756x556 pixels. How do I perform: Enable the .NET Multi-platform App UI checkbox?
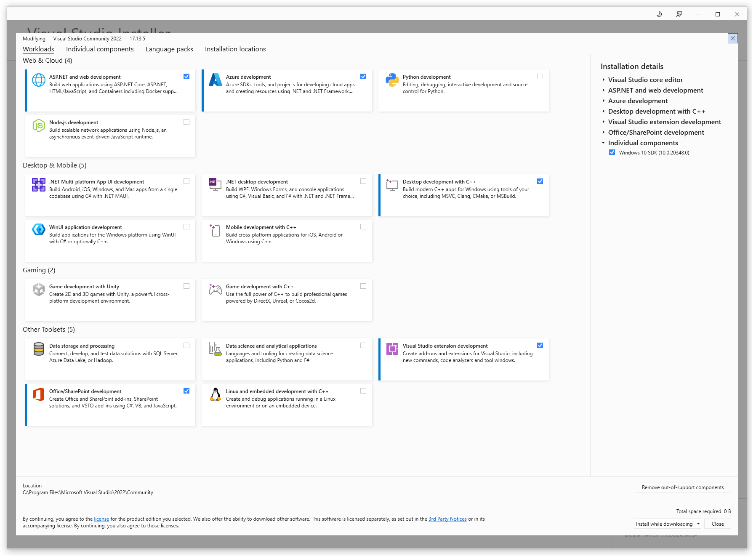coord(186,181)
